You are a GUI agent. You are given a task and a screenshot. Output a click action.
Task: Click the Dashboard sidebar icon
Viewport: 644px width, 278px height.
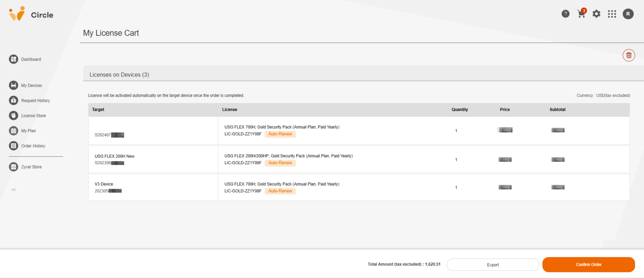(13, 59)
